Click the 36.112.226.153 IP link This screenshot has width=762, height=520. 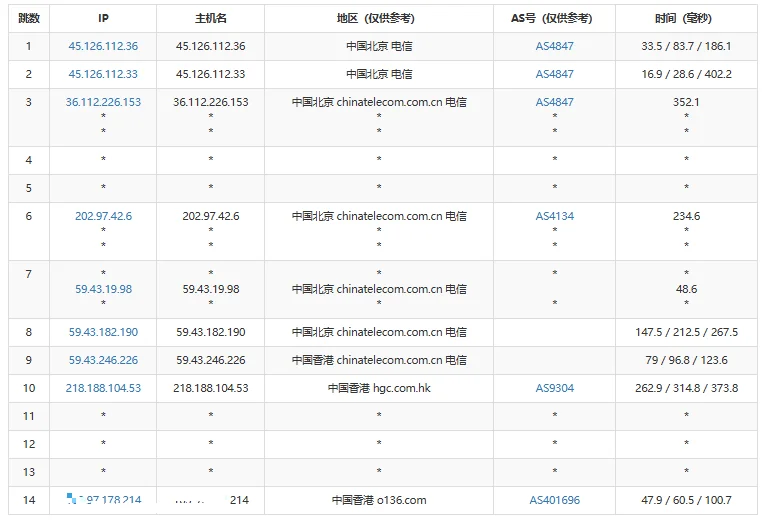(103, 102)
